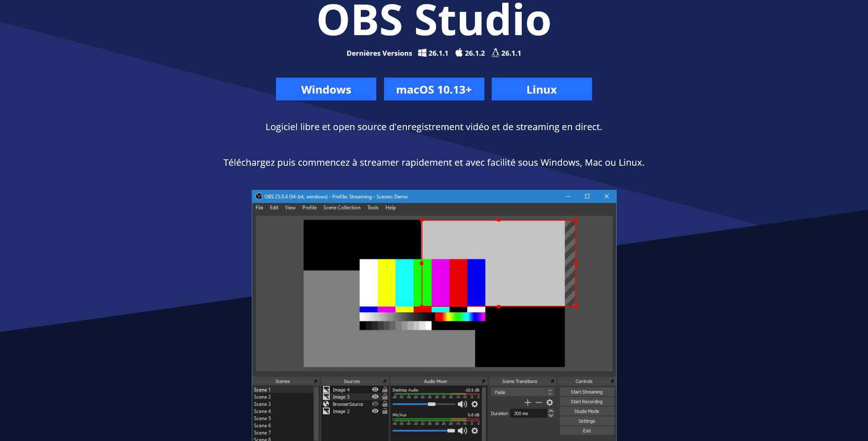
Task: Hide the Image 2 source
Action: click(x=375, y=411)
